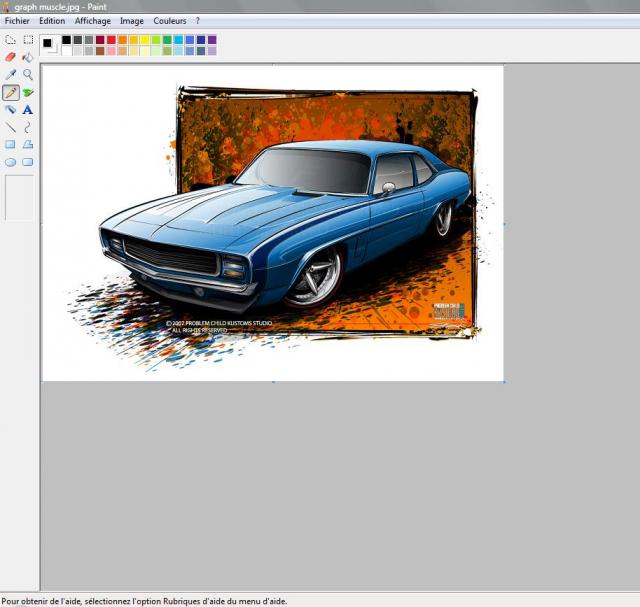
Task: Pick the Ellipse shape tool
Action: (11, 162)
